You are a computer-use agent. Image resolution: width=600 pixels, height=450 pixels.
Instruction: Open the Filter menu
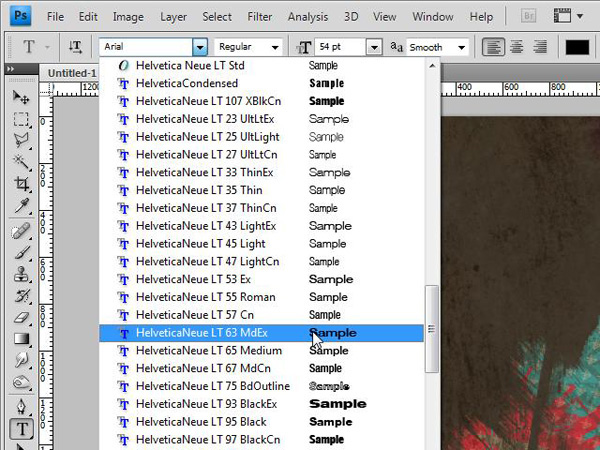pos(259,17)
